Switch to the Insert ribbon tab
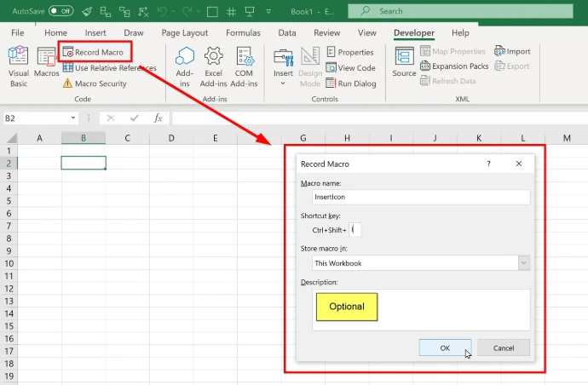This screenshot has height=385, width=588. pos(95,32)
